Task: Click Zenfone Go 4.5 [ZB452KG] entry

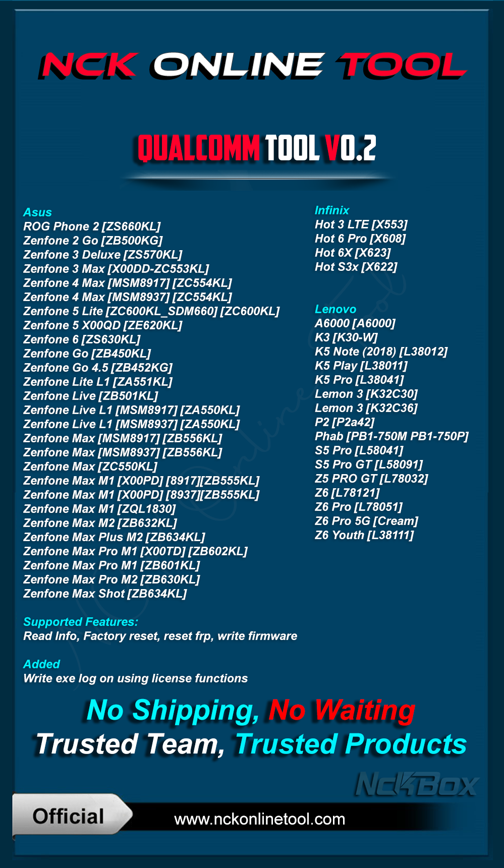Action: click(x=98, y=368)
